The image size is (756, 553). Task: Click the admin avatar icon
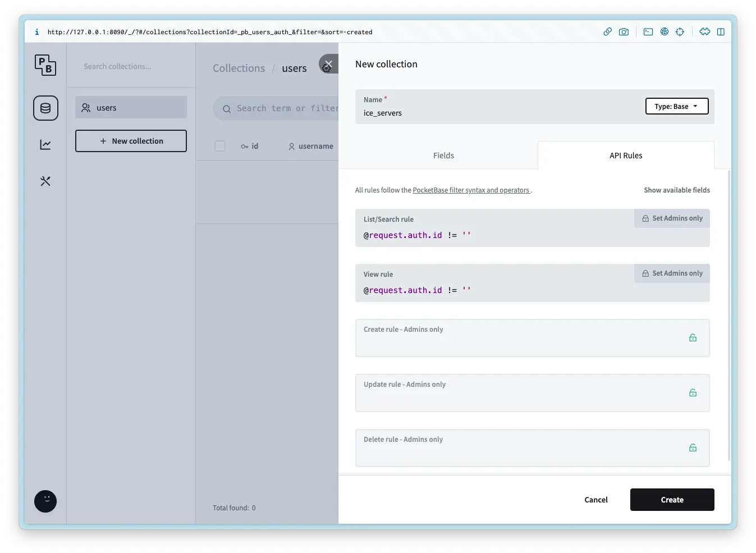click(x=45, y=501)
